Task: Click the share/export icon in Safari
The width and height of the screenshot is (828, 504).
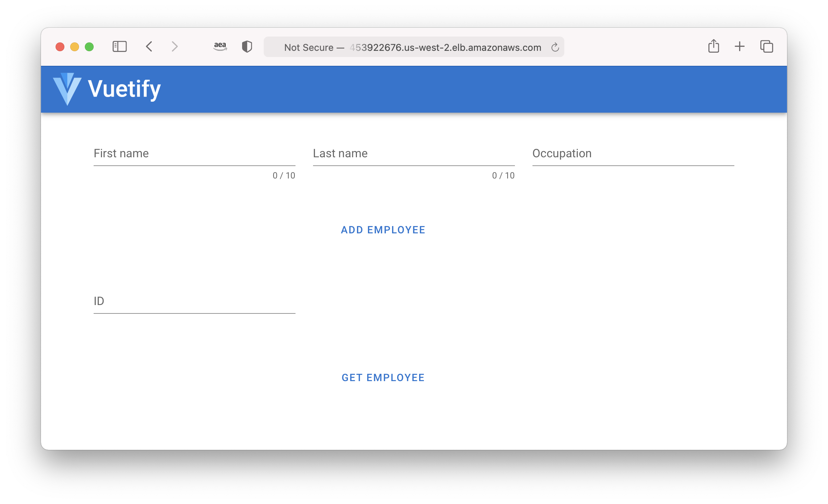Action: pos(713,47)
